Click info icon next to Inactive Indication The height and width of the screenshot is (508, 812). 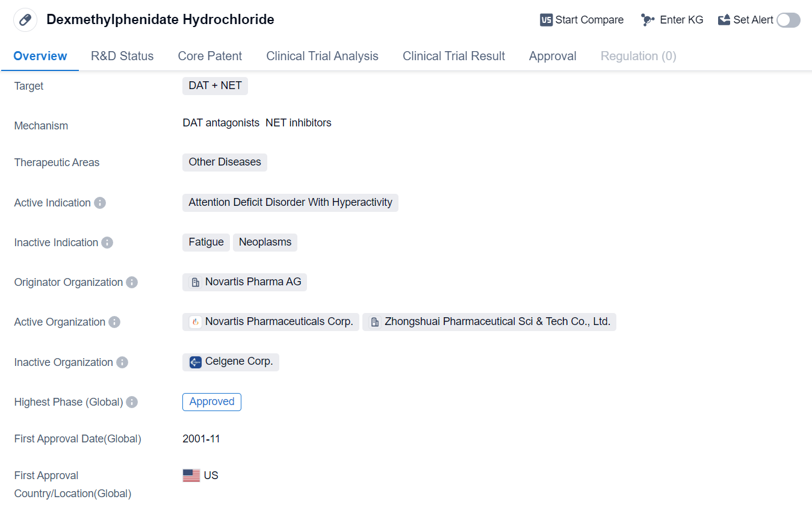pos(107,243)
